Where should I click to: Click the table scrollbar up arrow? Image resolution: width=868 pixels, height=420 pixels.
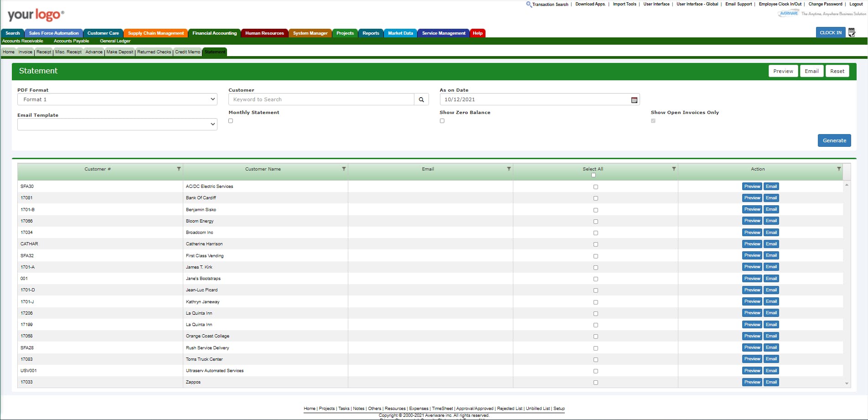(x=847, y=185)
